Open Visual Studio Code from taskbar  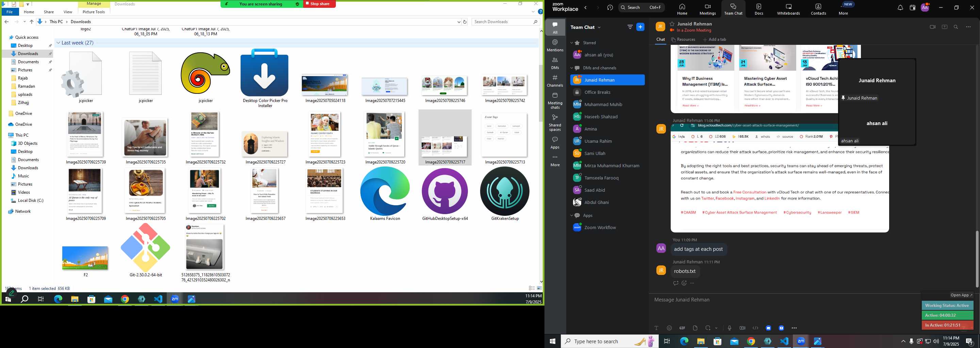pos(784,341)
